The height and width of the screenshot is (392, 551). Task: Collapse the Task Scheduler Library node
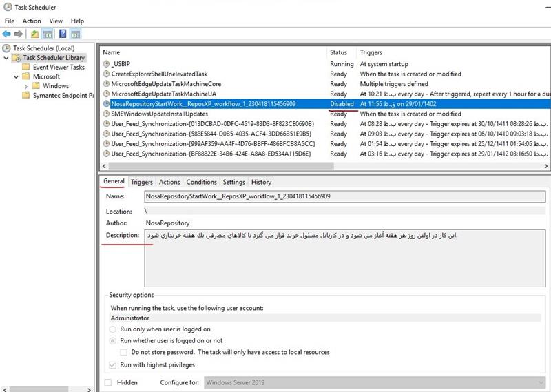coord(7,58)
